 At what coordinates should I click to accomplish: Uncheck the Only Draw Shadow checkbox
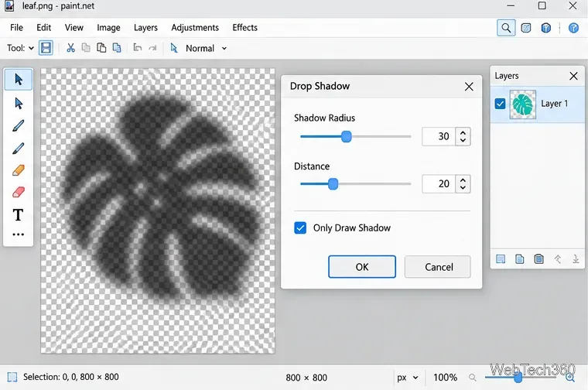click(x=300, y=227)
